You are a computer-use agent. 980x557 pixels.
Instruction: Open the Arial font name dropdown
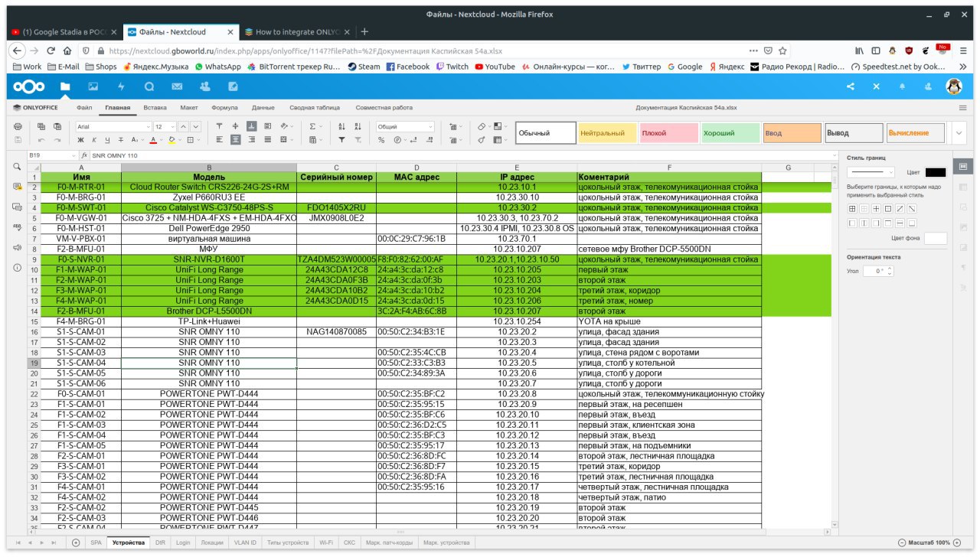(x=113, y=126)
